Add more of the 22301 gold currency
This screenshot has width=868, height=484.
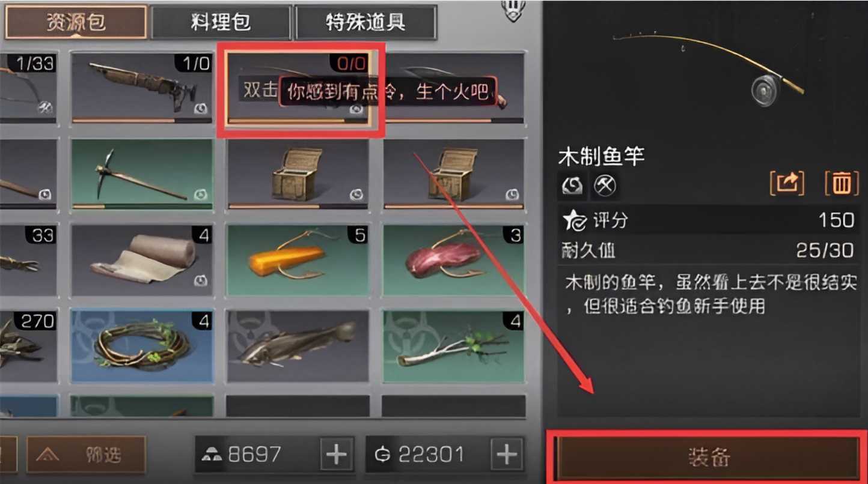[x=507, y=455]
